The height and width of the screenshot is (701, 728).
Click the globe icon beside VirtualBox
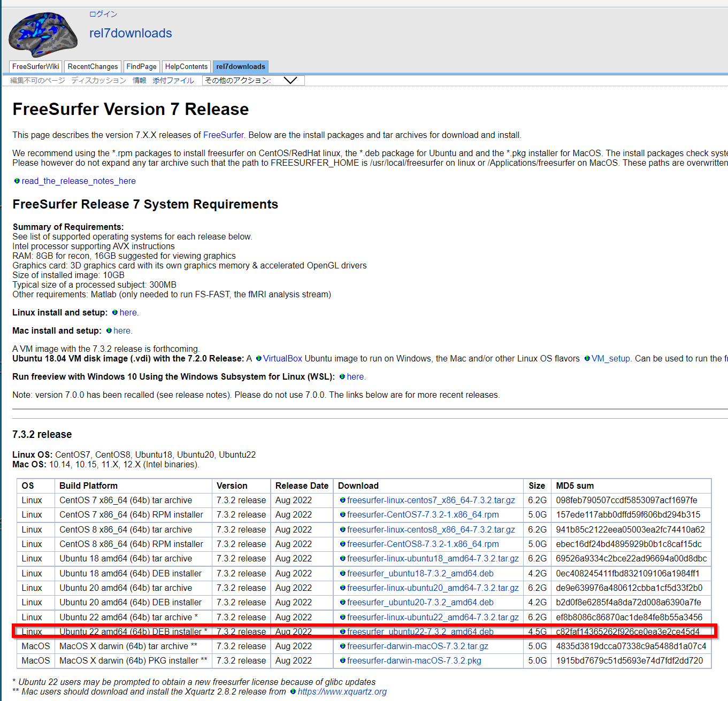coord(259,358)
